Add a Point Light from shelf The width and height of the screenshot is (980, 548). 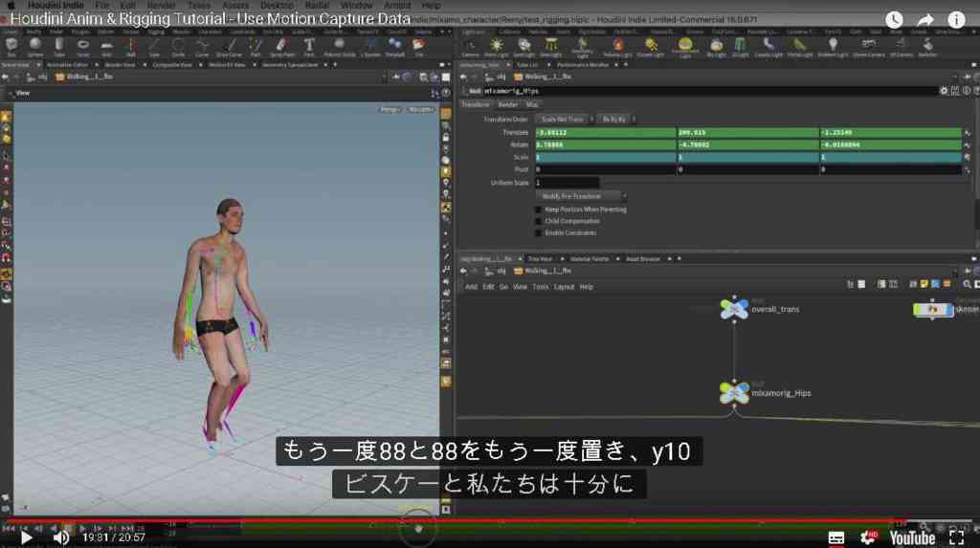497,47
